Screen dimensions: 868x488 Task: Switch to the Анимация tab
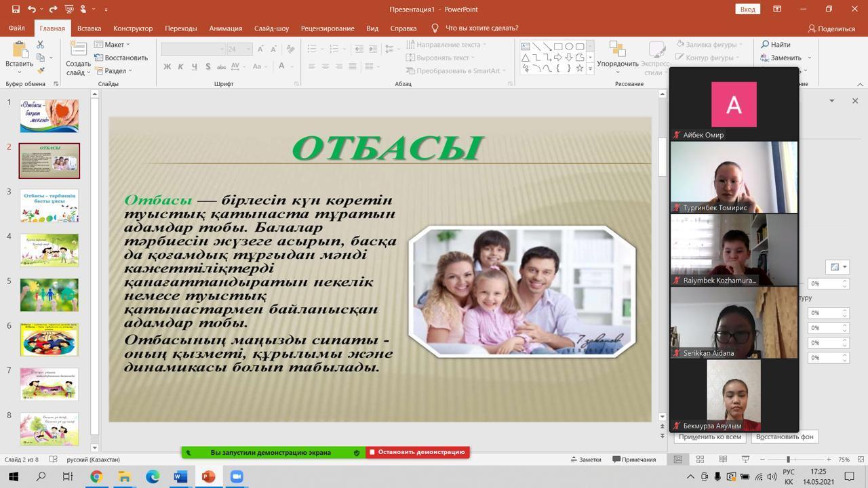tap(225, 28)
